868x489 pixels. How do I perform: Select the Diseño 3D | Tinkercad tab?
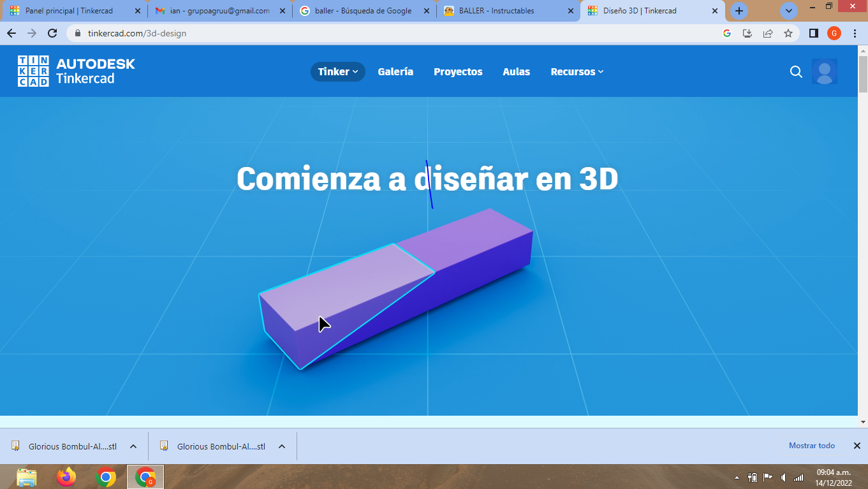[652, 11]
